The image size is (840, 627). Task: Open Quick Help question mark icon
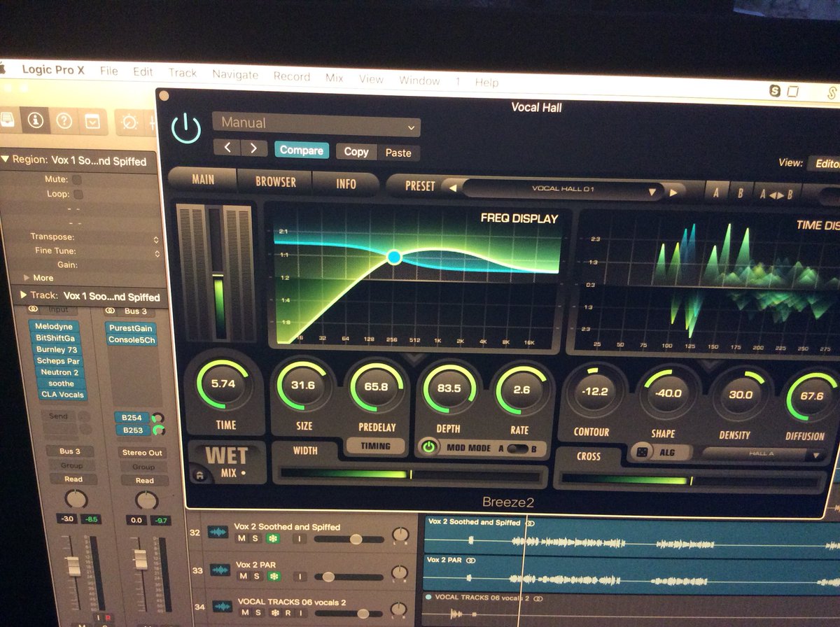[64, 121]
